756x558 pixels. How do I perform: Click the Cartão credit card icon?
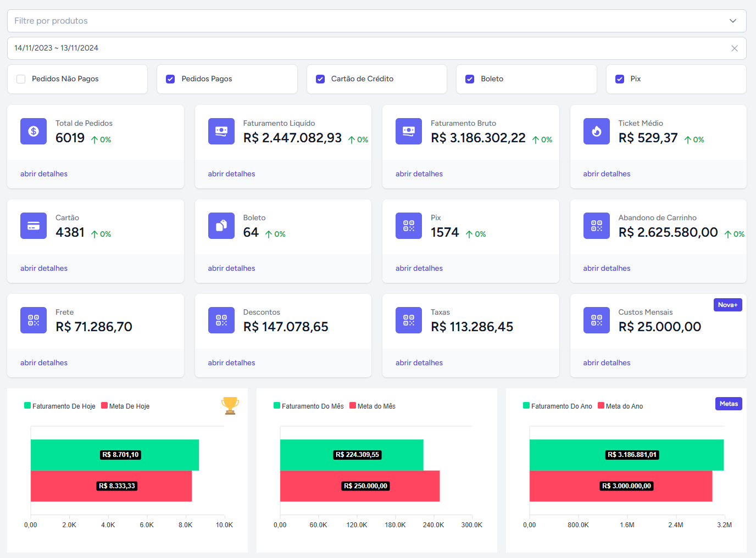[34, 226]
